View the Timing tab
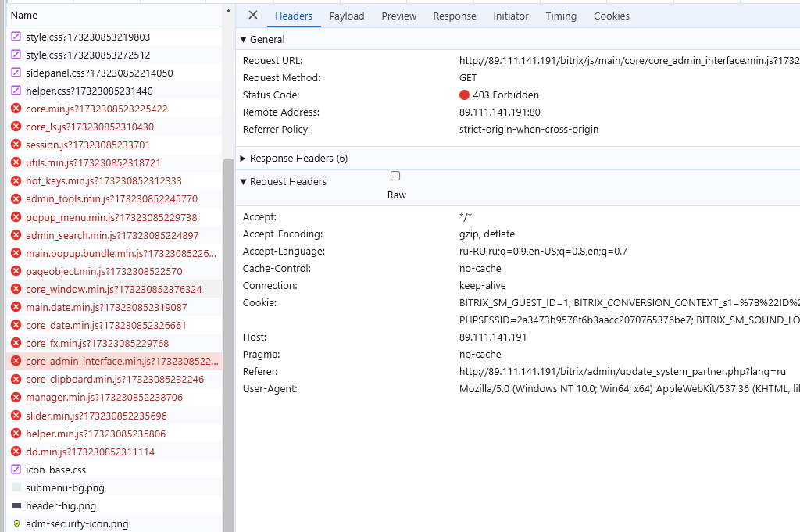This screenshot has height=532, width=800. [x=561, y=16]
